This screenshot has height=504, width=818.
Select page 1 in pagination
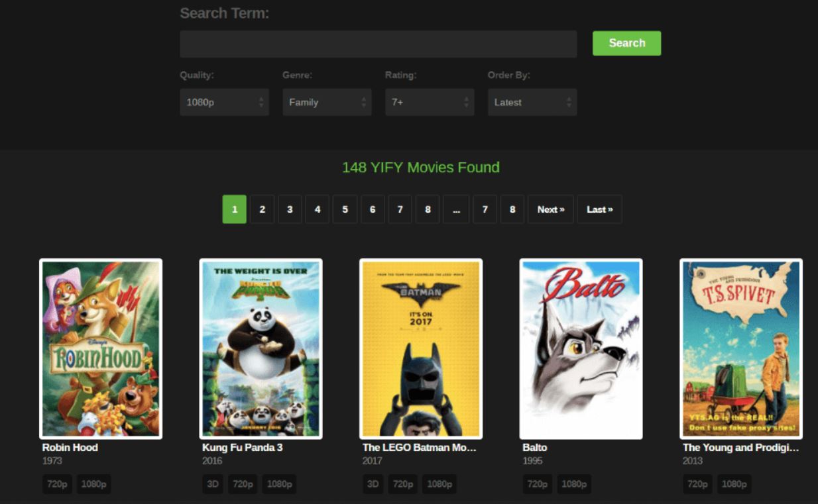tap(235, 209)
